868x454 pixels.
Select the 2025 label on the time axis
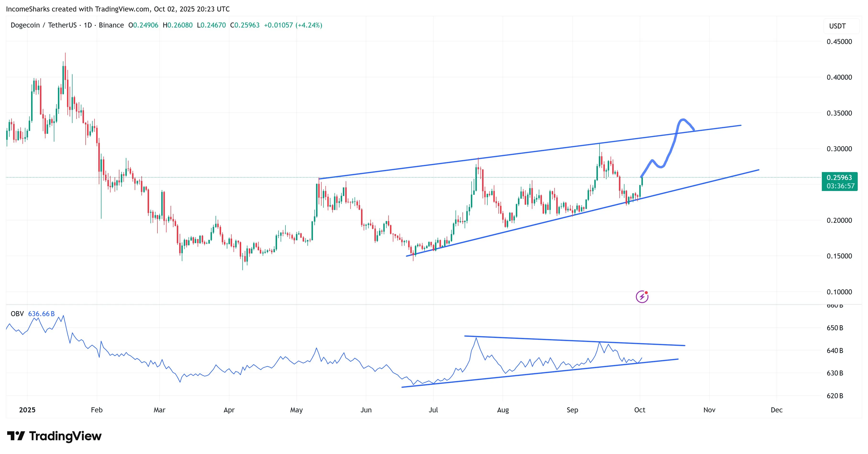coord(28,410)
